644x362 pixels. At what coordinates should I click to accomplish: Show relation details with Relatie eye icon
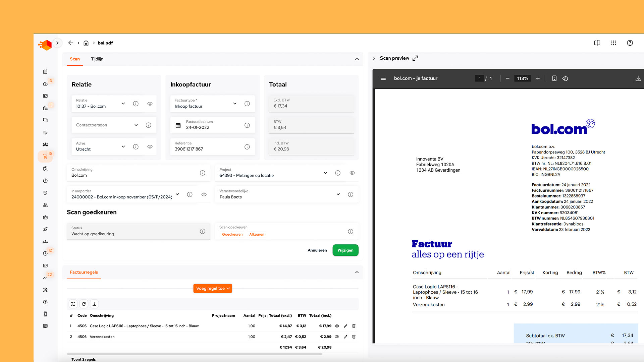point(150,104)
